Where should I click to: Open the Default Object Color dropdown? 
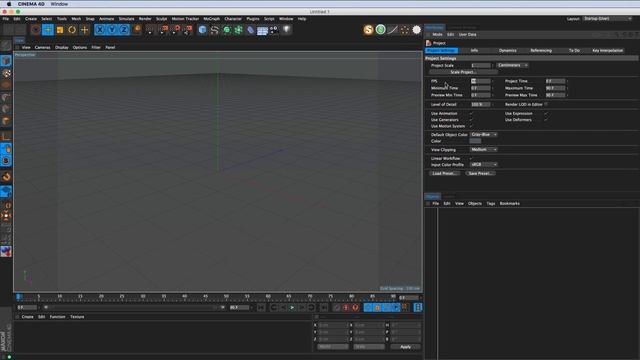[484, 134]
